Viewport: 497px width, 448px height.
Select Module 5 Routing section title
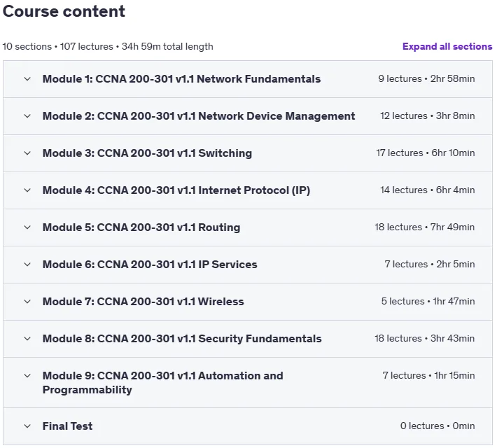click(x=141, y=227)
